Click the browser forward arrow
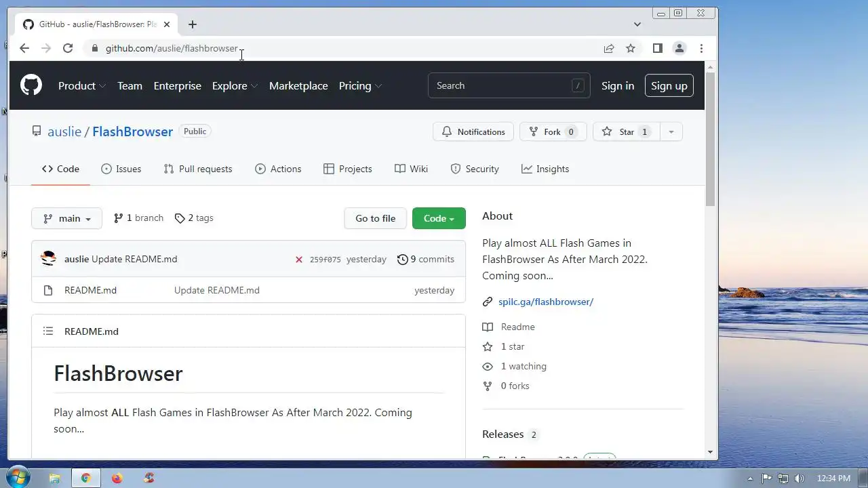The image size is (868, 488). click(46, 48)
